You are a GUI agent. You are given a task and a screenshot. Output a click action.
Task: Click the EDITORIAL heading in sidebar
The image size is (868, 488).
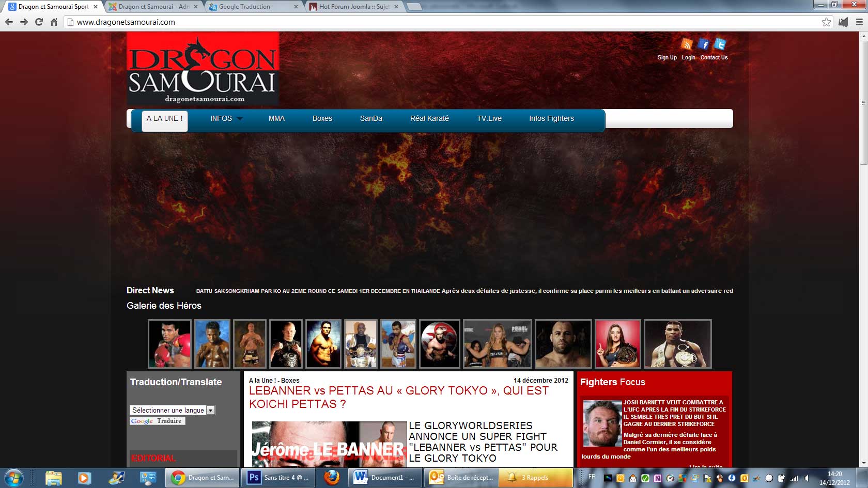tap(154, 458)
